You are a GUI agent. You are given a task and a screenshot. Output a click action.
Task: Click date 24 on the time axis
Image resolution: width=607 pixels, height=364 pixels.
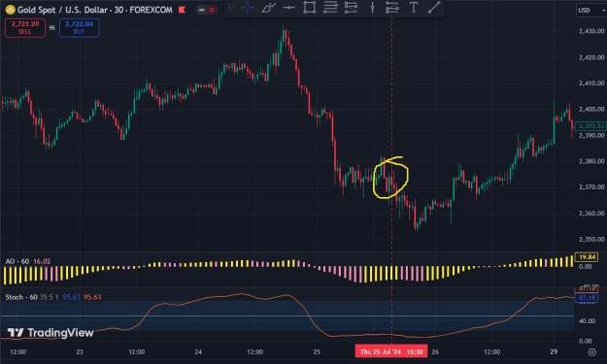click(x=198, y=352)
